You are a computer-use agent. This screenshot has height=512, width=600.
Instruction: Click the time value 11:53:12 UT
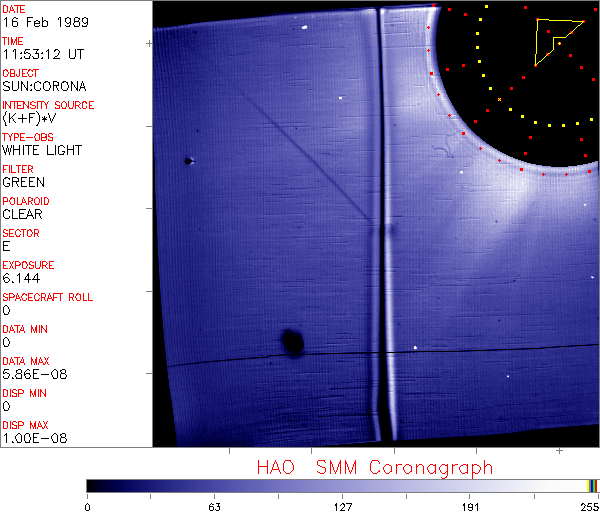[x=43, y=54]
